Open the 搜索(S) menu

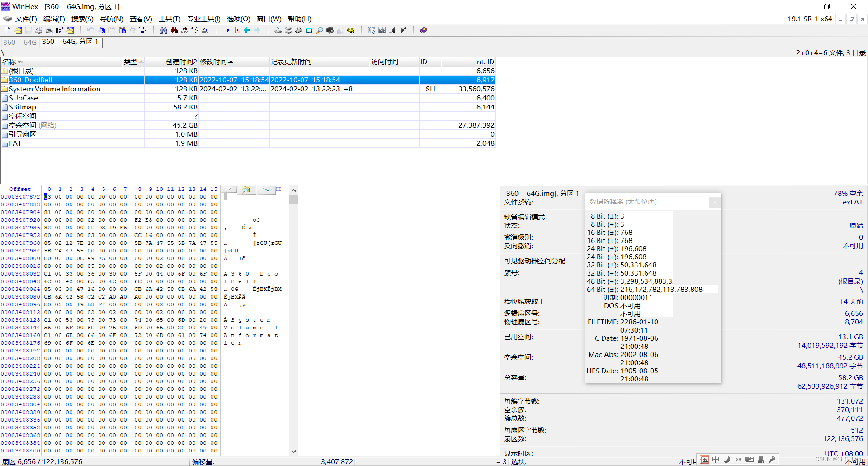click(x=82, y=19)
